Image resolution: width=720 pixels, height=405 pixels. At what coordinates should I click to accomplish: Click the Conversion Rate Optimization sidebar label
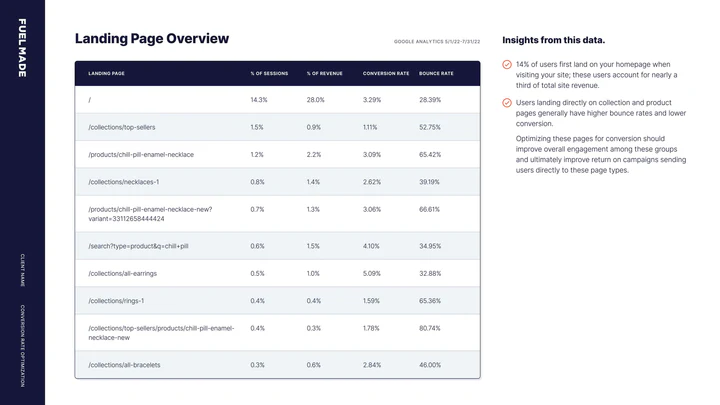click(x=22, y=346)
